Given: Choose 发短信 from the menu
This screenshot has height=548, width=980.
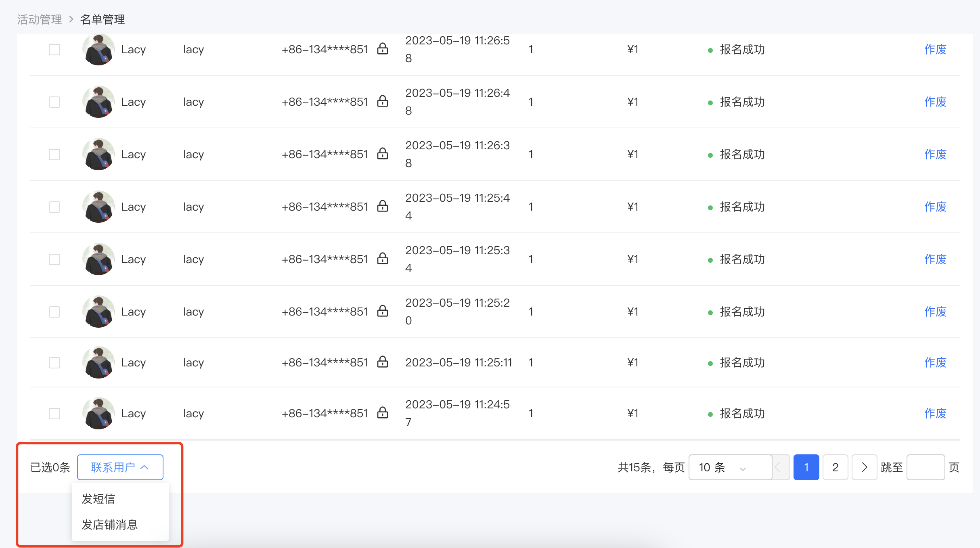Looking at the screenshot, I should pos(98,499).
